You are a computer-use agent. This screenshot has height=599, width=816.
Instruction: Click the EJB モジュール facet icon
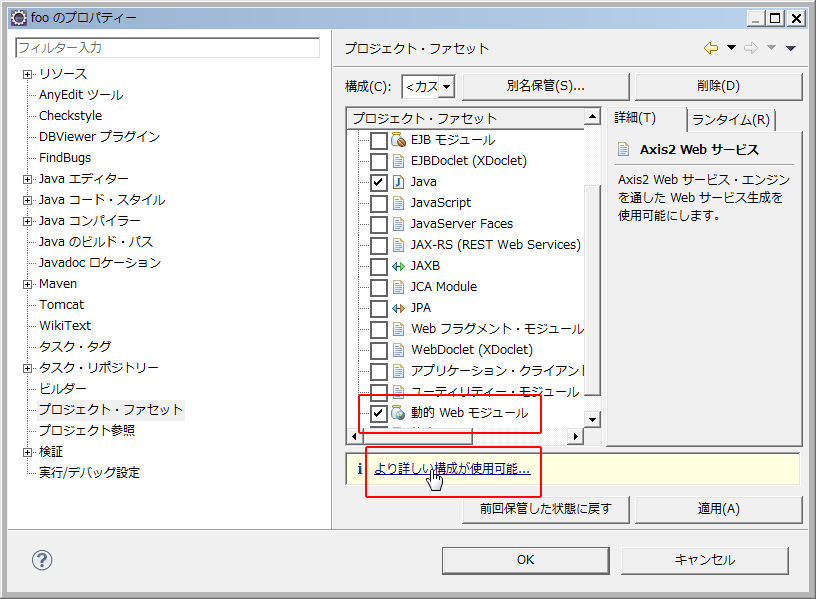point(398,140)
